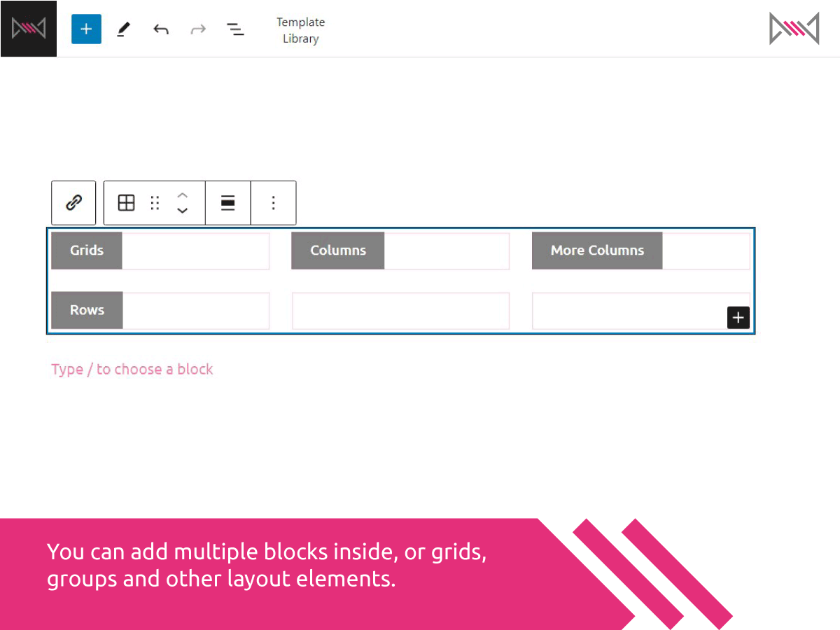Click the grid block type icon
Viewport: 840px width, 630px height.
point(126,203)
